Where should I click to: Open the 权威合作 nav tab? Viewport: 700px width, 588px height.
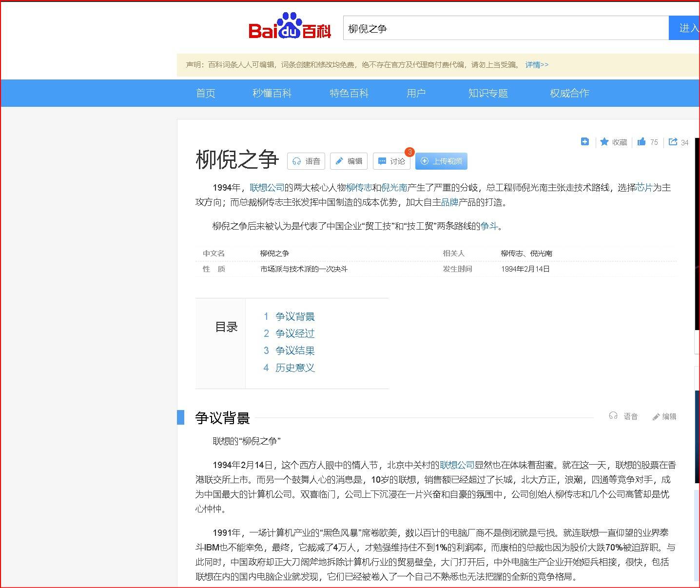569,93
